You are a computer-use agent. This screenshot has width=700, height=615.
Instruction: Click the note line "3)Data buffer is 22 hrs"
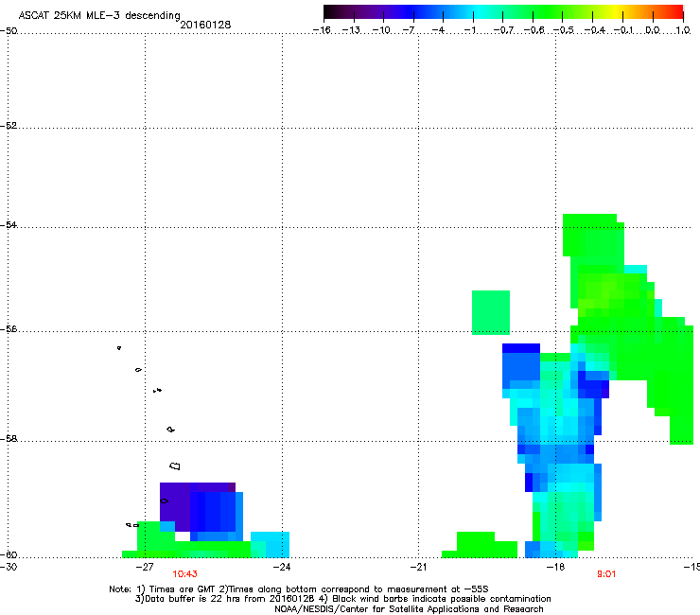tap(342, 599)
